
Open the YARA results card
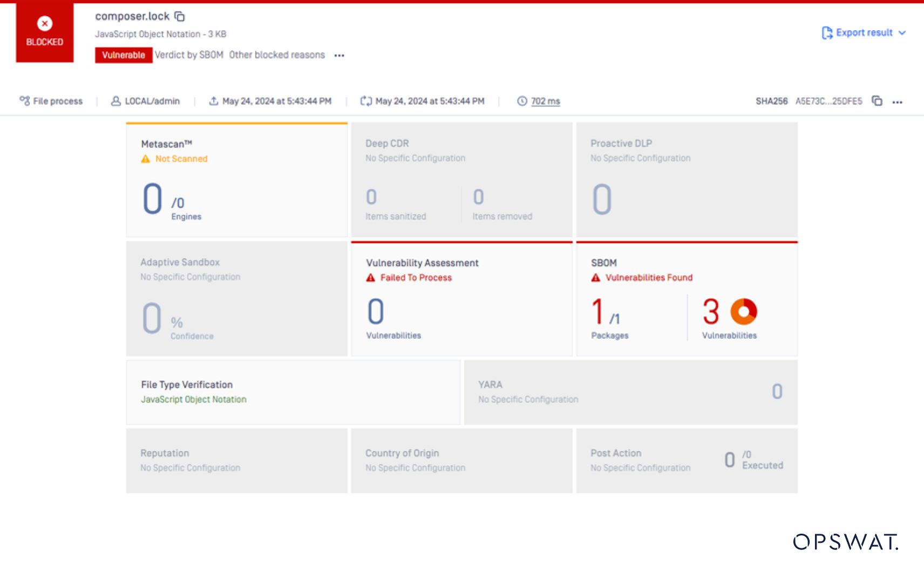click(630, 392)
